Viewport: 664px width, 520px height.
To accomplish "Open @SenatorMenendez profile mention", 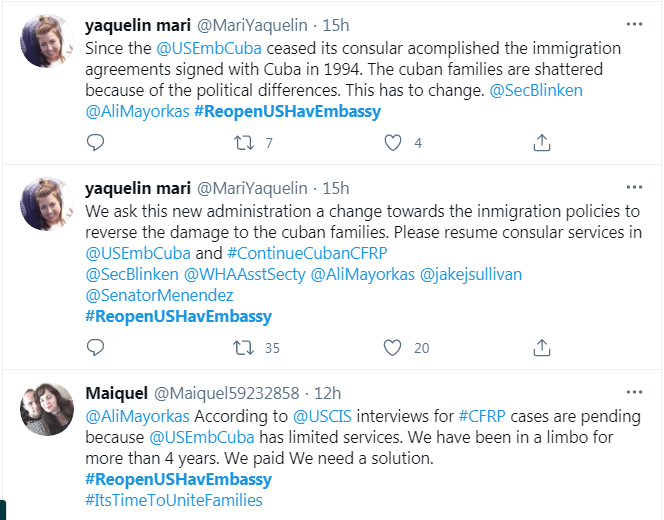I will click(x=159, y=295).
